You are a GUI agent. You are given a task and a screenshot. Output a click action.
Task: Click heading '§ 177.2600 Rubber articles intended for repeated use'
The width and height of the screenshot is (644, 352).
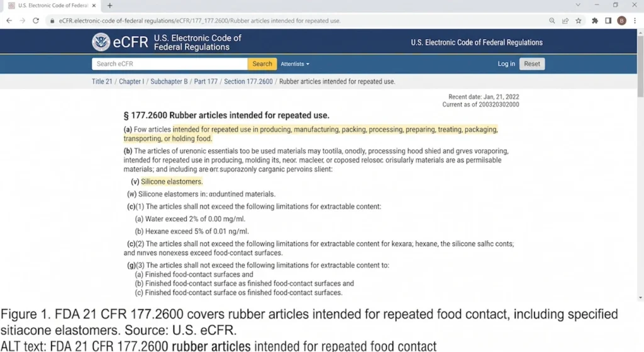point(226,116)
